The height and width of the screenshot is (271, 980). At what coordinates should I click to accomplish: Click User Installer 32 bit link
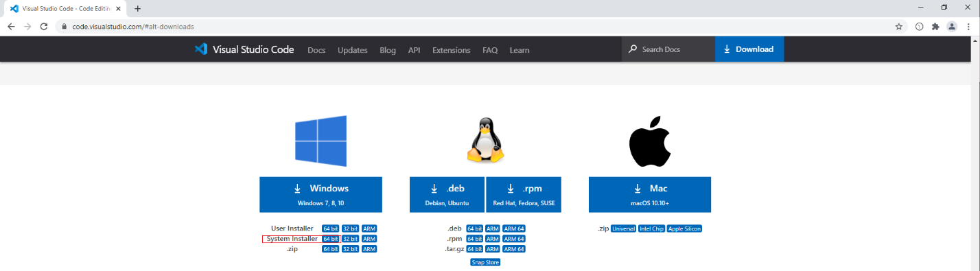351,228
